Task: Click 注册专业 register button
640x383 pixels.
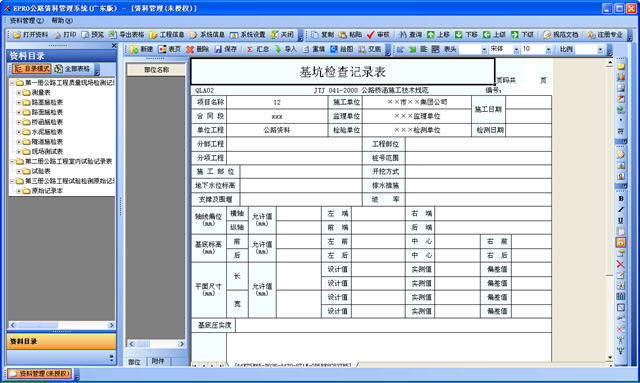Action: [x=605, y=35]
